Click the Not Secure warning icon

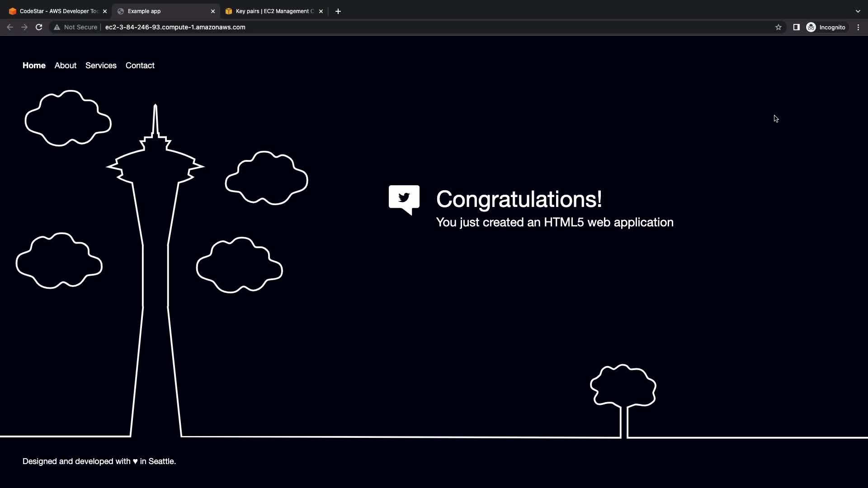pos(57,27)
